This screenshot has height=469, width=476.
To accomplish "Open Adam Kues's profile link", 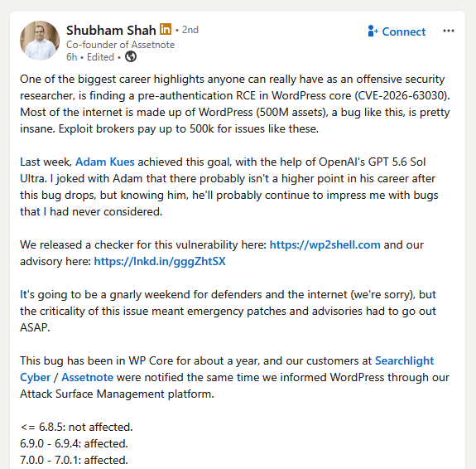I will pyautogui.click(x=105, y=162).
